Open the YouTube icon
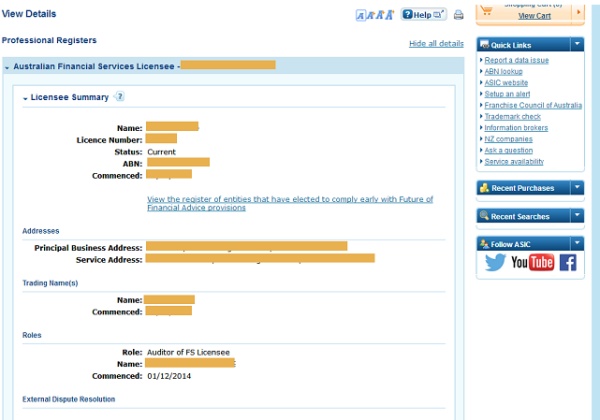The image size is (600, 420). pyautogui.click(x=532, y=263)
